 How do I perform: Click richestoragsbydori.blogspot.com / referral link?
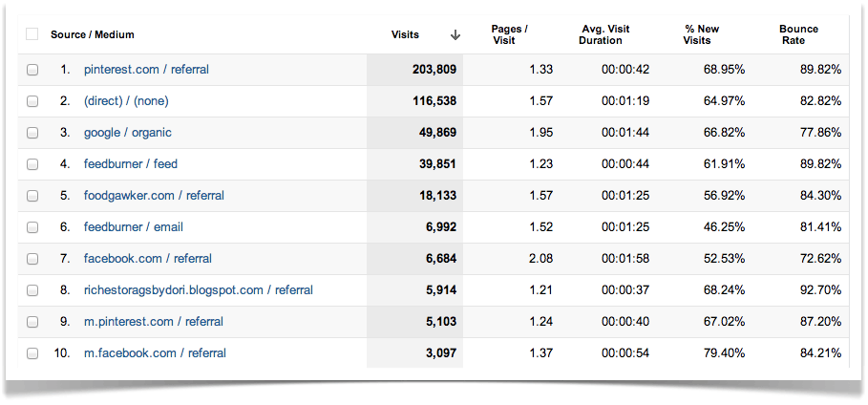198,290
